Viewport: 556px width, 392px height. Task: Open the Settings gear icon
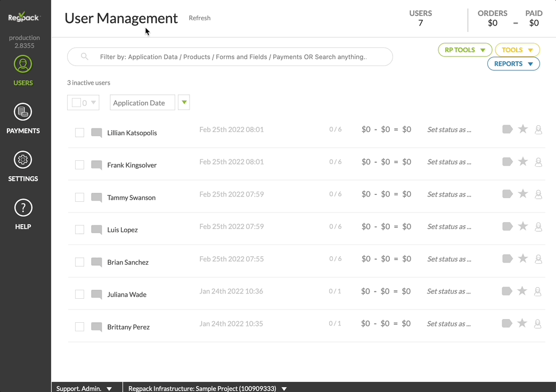click(x=23, y=160)
